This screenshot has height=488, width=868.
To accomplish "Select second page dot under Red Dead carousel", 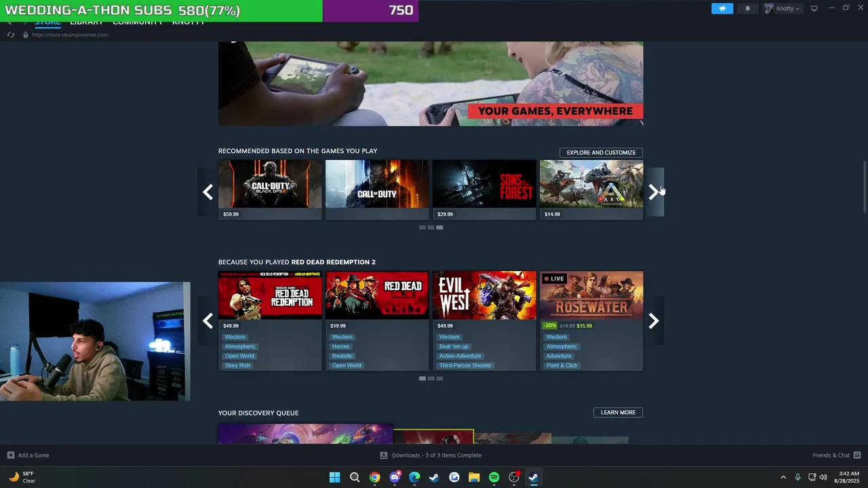I will pos(431,378).
